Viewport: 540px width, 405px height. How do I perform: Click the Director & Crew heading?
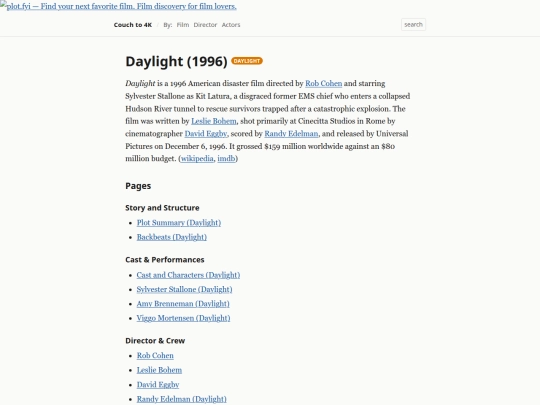pyautogui.click(x=155, y=341)
